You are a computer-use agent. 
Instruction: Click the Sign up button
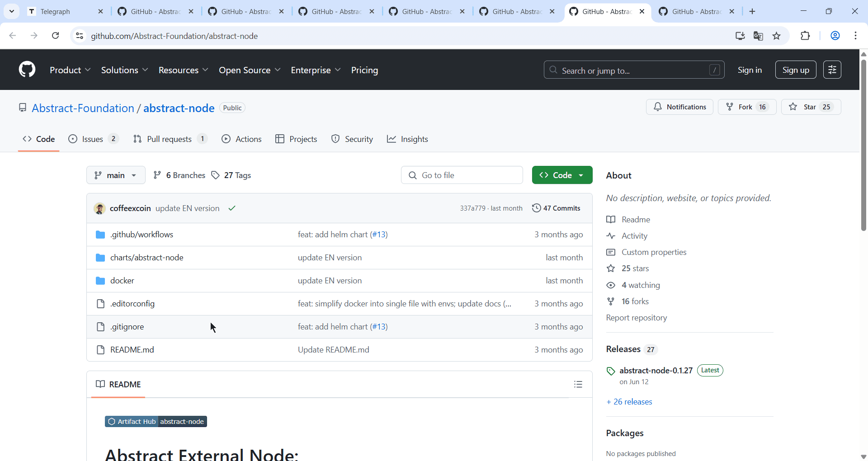click(796, 70)
